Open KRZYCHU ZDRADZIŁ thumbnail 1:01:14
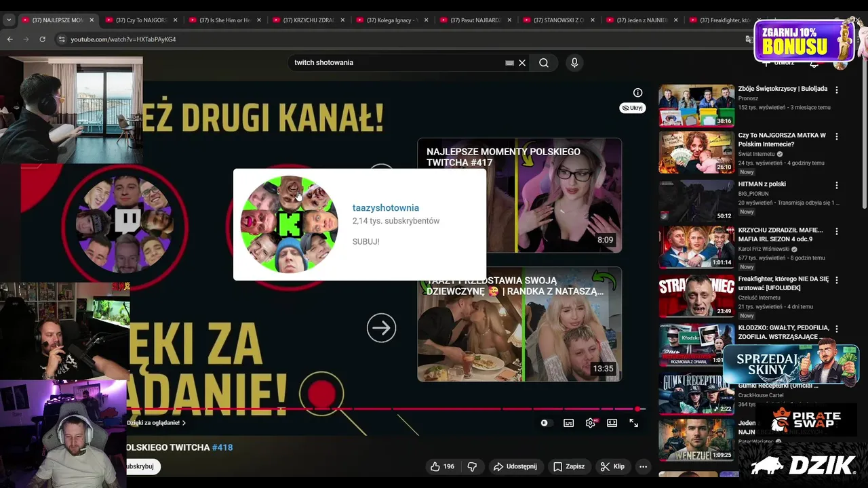 [x=696, y=247]
